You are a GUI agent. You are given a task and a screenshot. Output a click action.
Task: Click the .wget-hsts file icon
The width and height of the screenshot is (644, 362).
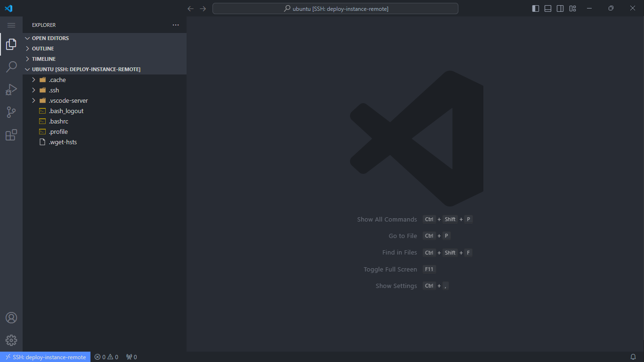[42, 142]
